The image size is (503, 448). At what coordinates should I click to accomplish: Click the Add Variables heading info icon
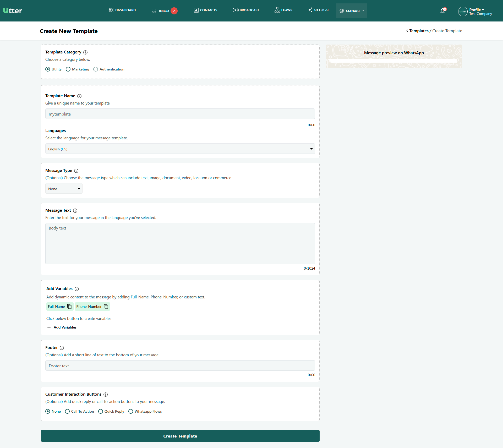tap(77, 289)
